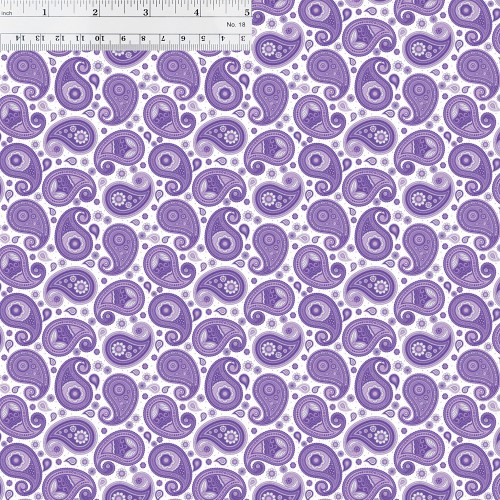The width and height of the screenshot is (500, 500).
Task: Select the 3 centimeter ruler mark
Action: pos(243,38)
